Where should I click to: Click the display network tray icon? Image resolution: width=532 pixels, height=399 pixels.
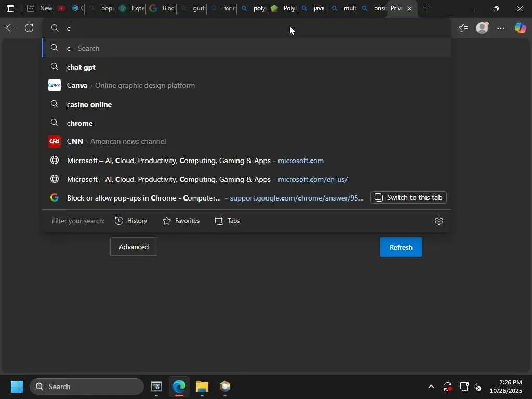click(x=464, y=387)
